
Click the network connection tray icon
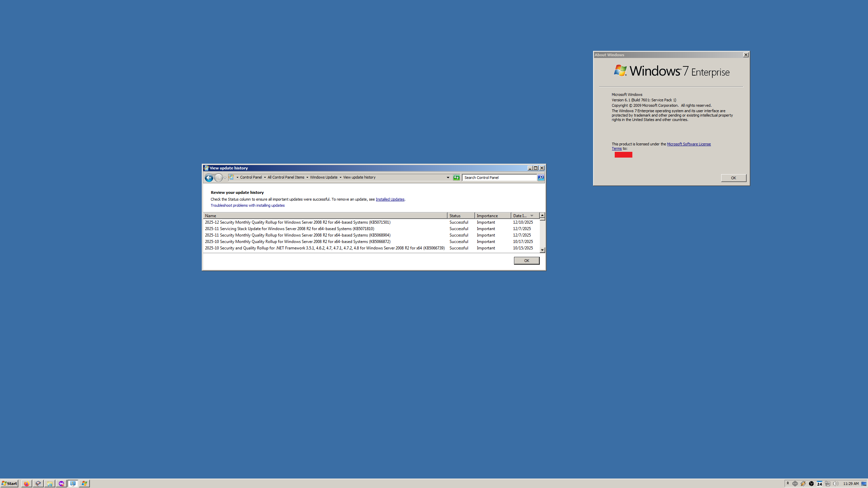pos(828,484)
